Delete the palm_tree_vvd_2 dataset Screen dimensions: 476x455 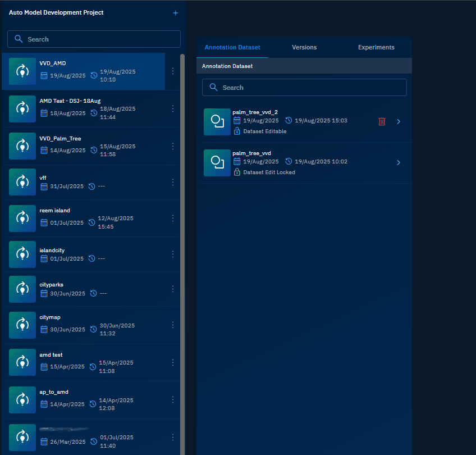(x=382, y=121)
